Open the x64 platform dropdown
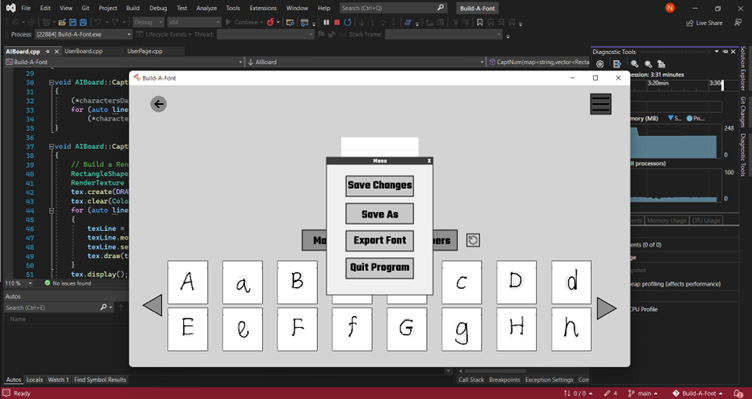This screenshot has height=399, width=752. pos(194,22)
